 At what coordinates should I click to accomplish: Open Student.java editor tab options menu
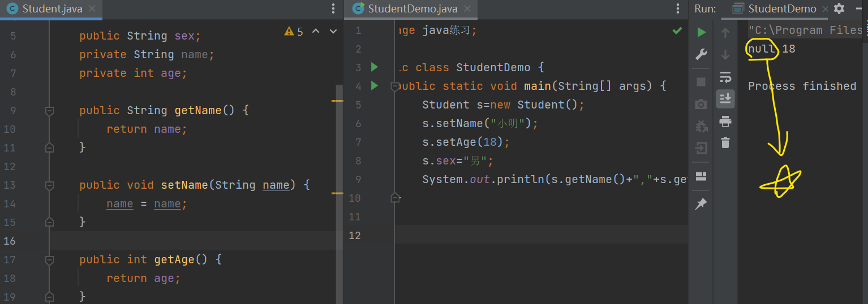click(x=333, y=8)
